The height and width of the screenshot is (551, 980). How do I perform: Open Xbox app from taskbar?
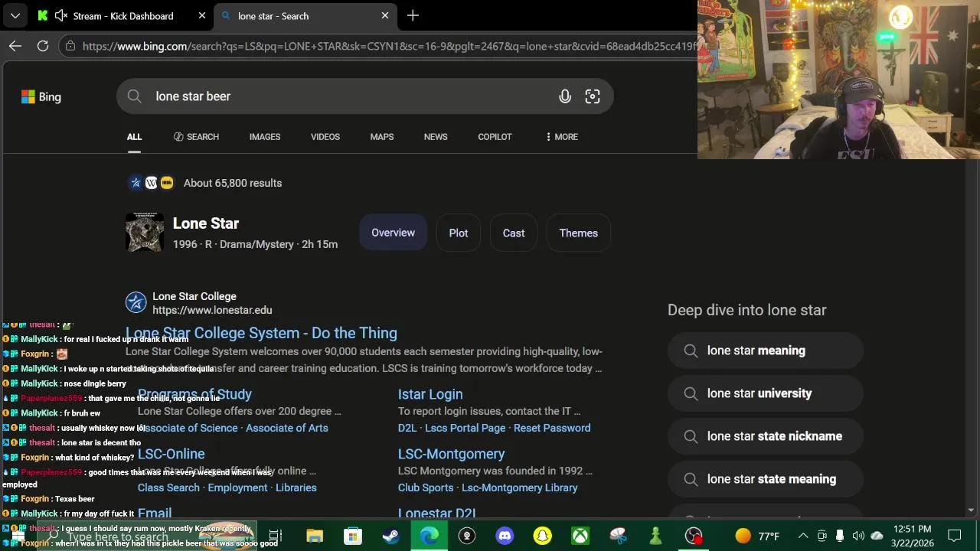click(x=580, y=536)
